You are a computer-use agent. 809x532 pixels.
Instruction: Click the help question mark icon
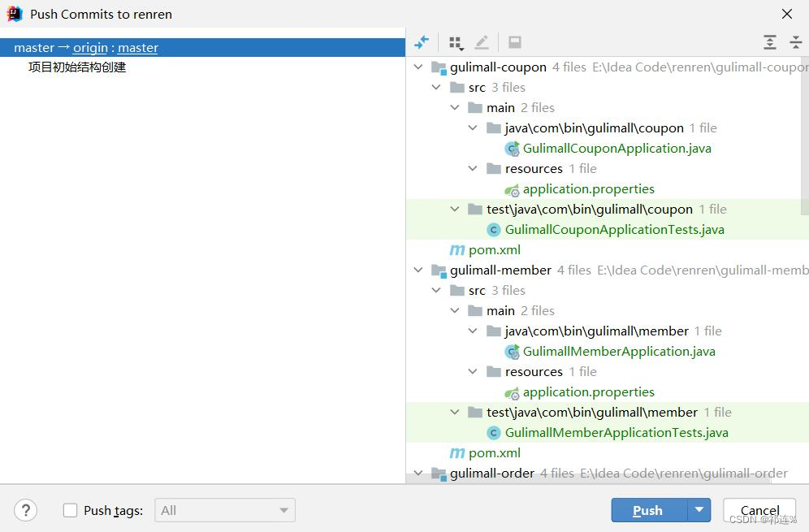click(25, 510)
